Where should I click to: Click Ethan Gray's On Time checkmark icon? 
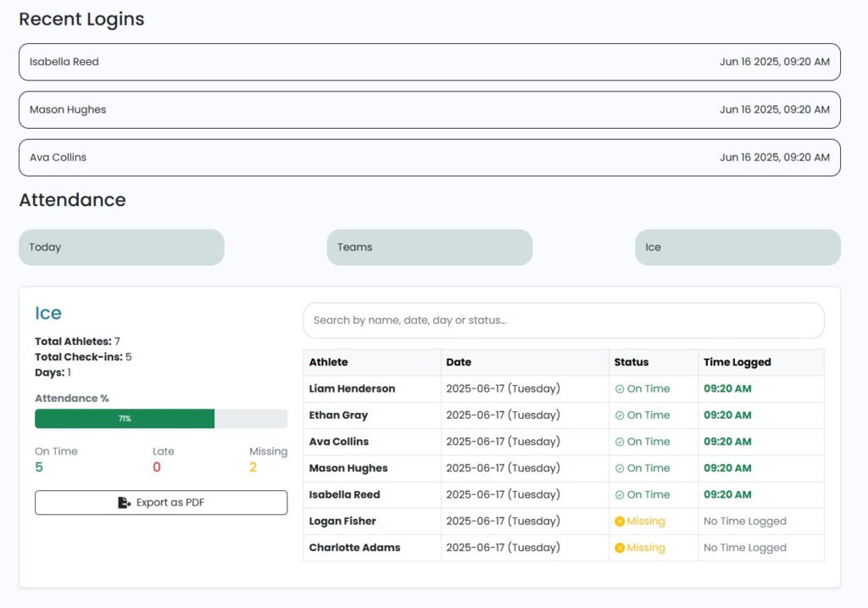click(x=620, y=416)
